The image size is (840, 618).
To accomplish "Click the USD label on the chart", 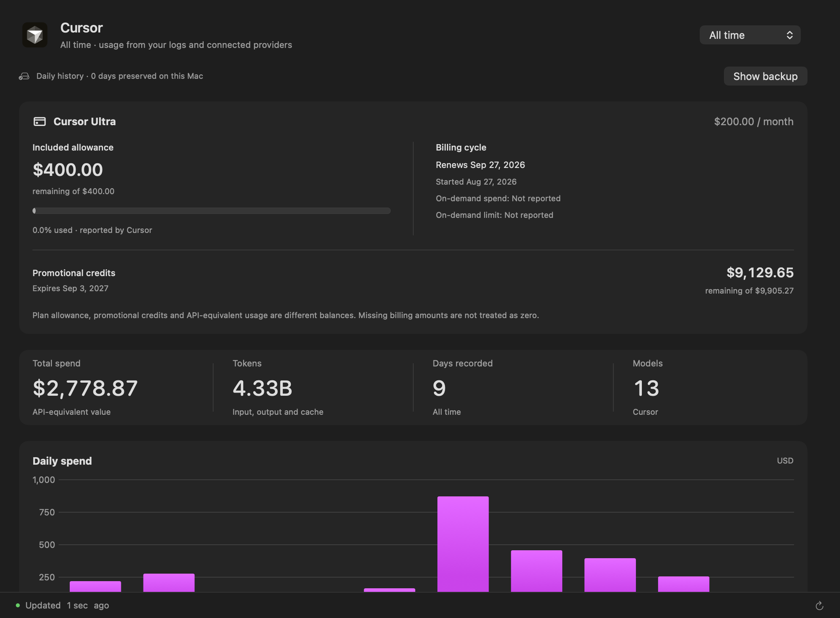I will coord(785,461).
